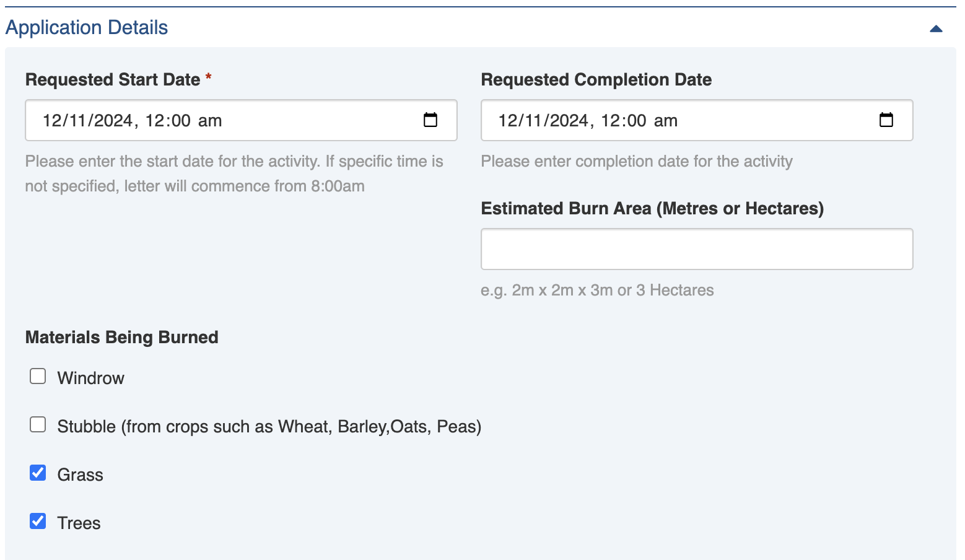Click the Stubble (from crops) label text
The width and height of the screenshot is (965, 560).
pyautogui.click(x=269, y=427)
